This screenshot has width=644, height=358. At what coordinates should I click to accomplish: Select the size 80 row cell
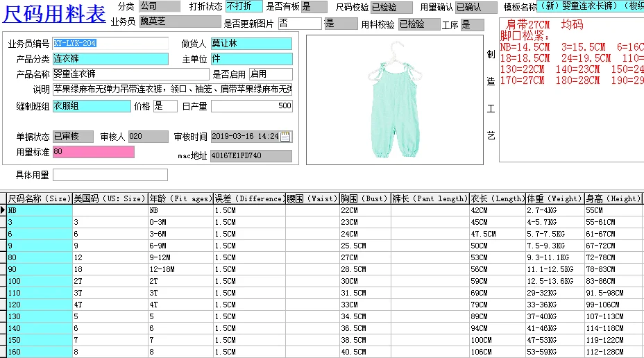(40, 257)
